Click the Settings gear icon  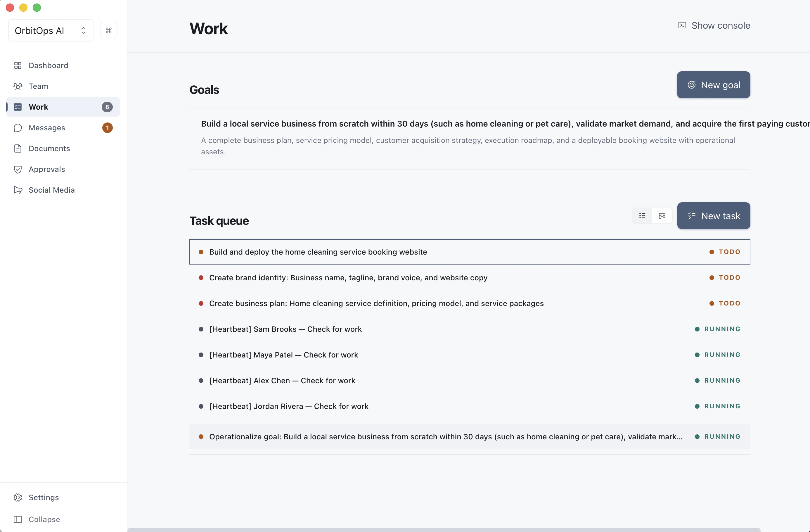[18, 497]
